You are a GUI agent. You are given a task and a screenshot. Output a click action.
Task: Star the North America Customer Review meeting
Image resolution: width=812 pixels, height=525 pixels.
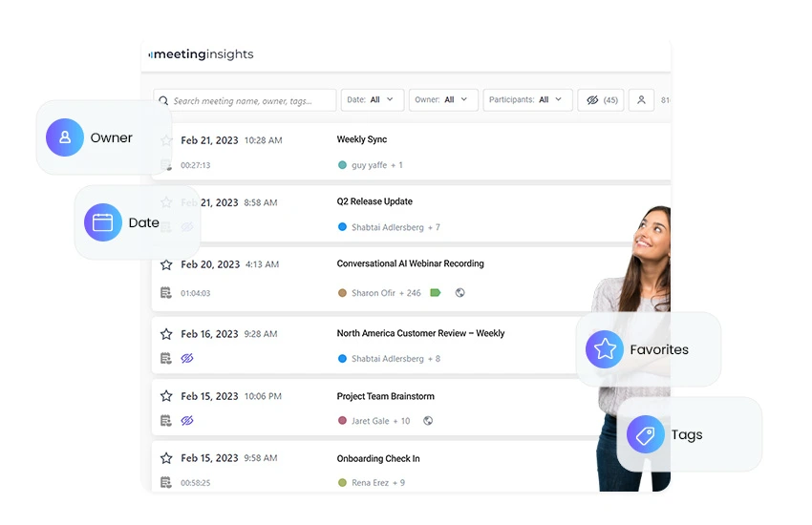coord(166,334)
